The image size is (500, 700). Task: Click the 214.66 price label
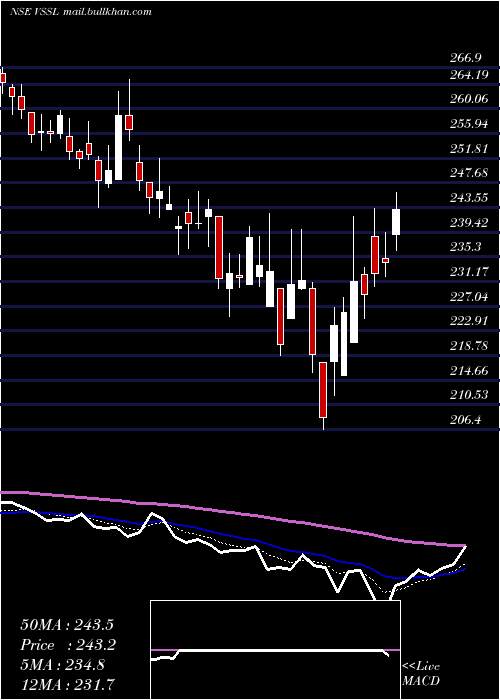point(468,371)
